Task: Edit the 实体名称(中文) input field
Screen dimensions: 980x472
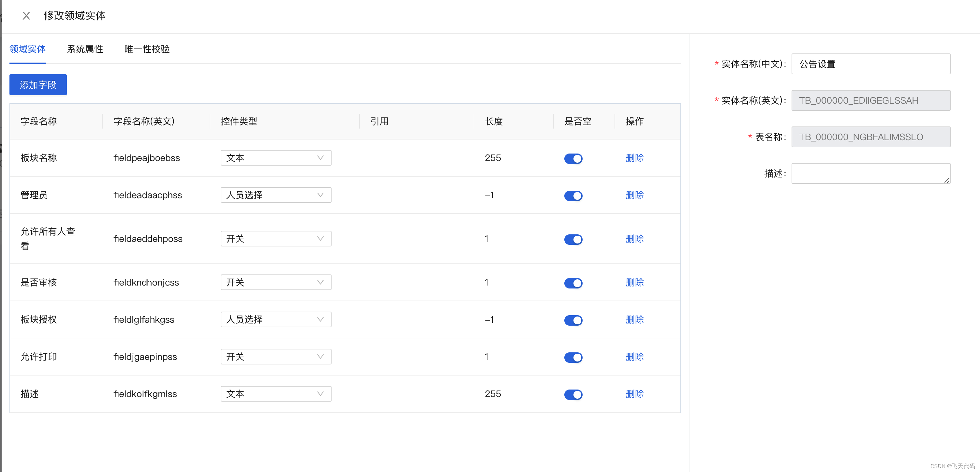Action: tap(870, 64)
